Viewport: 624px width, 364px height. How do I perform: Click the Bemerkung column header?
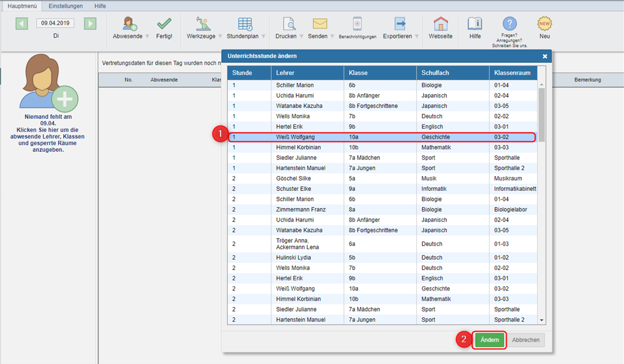coord(587,80)
